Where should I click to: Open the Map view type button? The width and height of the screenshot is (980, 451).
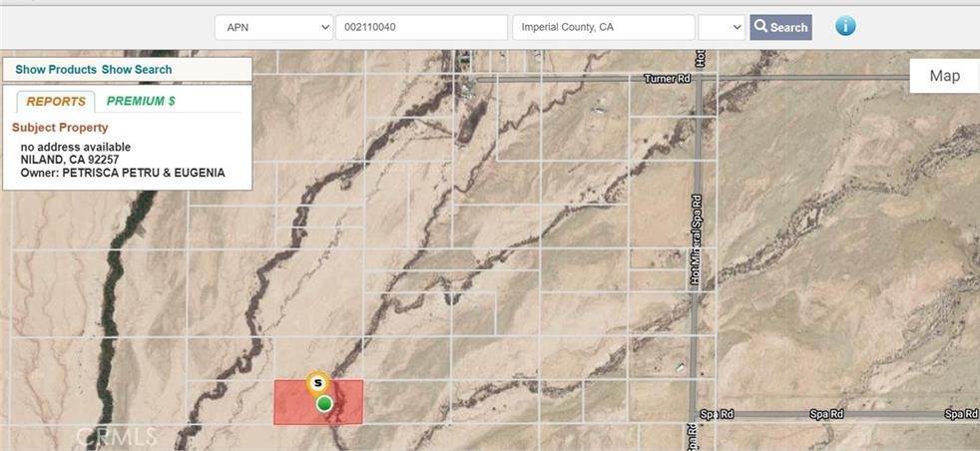944,76
